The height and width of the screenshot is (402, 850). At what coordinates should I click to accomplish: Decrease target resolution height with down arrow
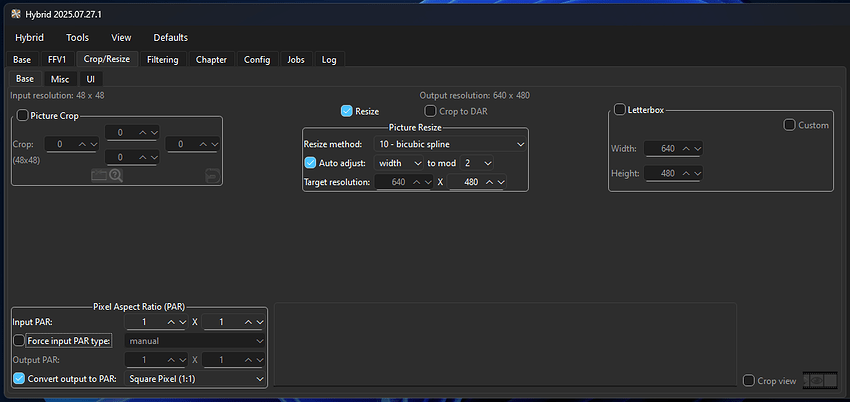pos(500,182)
